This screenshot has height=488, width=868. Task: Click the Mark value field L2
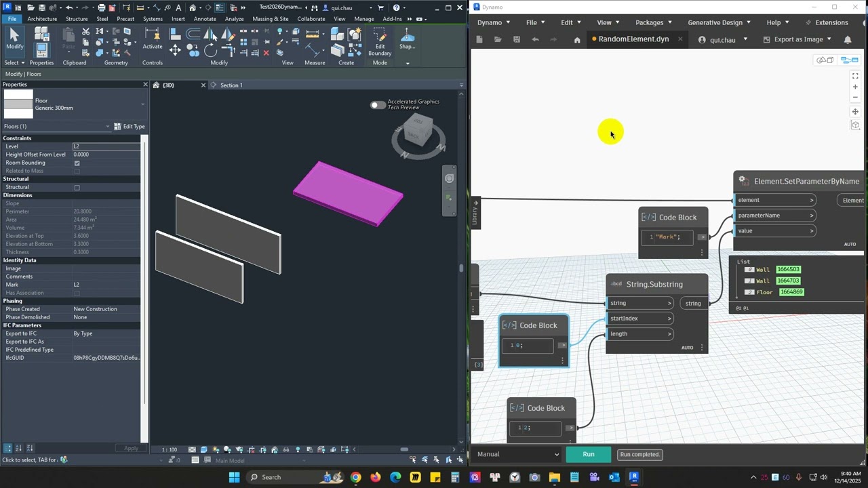tap(106, 285)
